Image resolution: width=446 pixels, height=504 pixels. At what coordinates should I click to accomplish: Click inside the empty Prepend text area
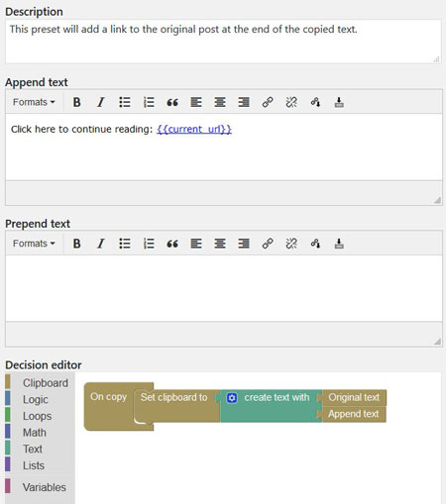click(224, 288)
